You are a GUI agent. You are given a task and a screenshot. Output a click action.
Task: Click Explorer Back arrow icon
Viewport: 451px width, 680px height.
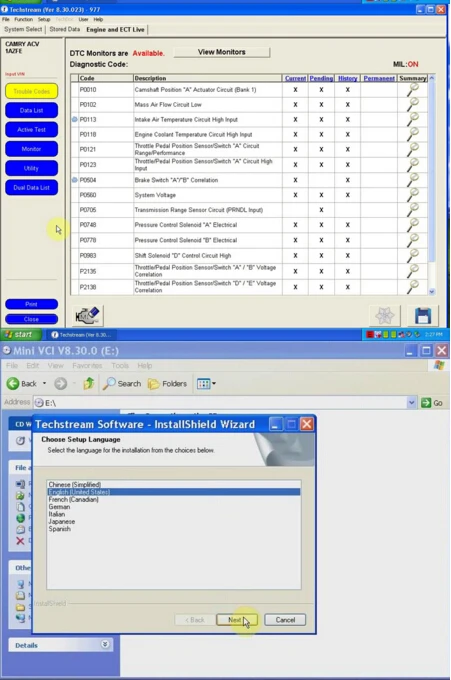[13, 383]
